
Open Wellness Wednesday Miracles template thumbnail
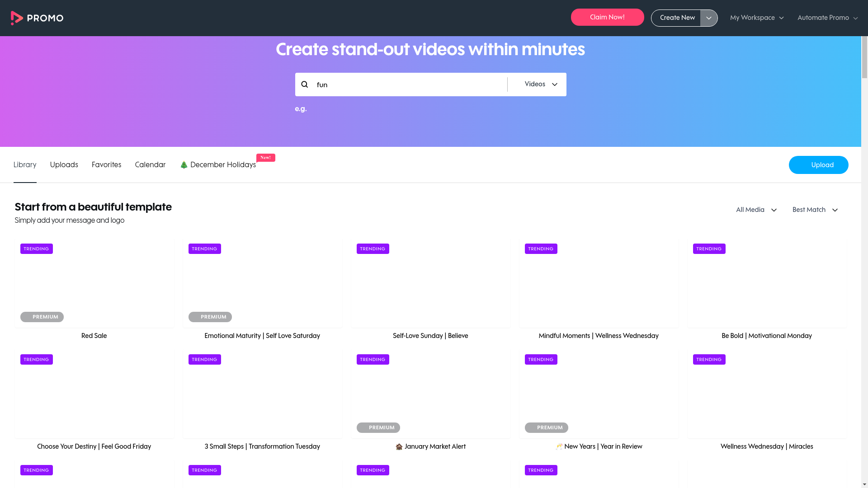pos(767,394)
